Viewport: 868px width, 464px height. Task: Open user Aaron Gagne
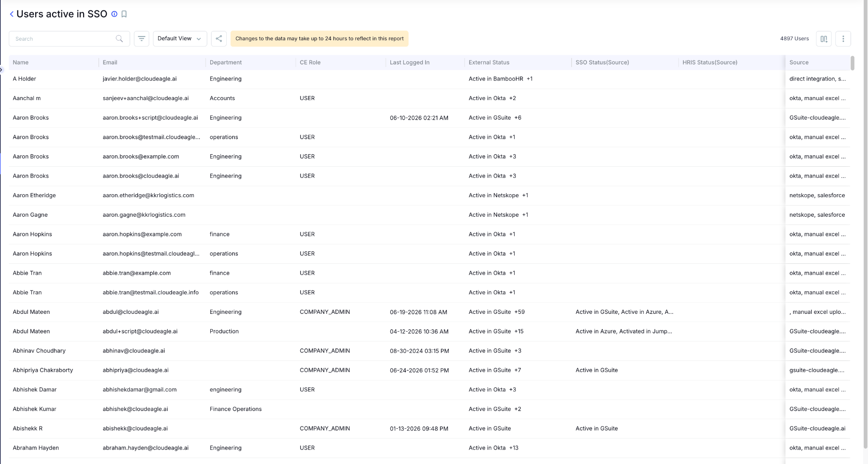coord(30,215)
